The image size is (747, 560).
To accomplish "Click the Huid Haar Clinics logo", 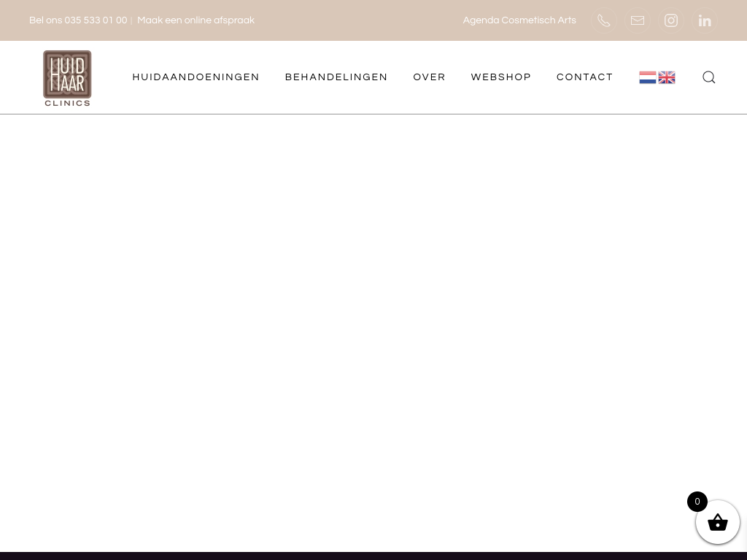I will pyautogui.click(x=67, y=77).
